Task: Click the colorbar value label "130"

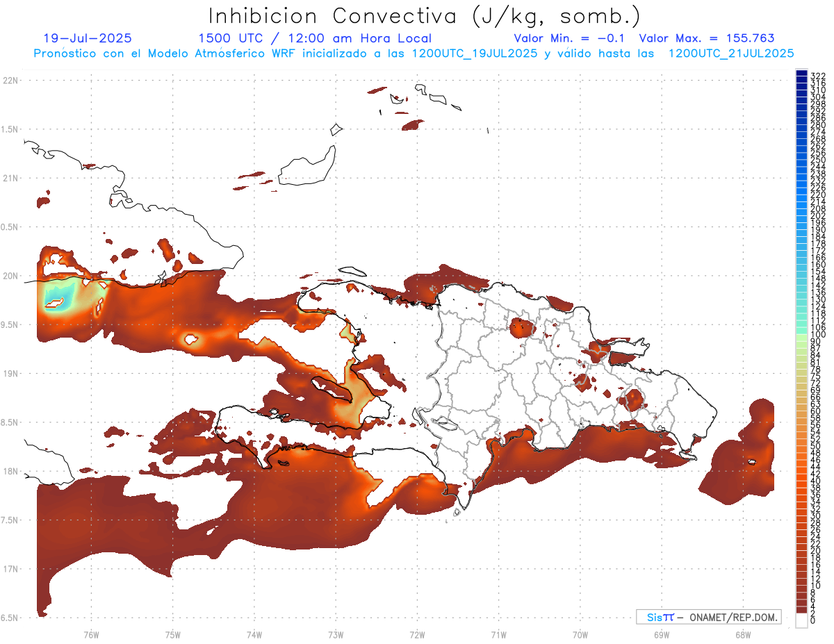Action: (818, 299)
